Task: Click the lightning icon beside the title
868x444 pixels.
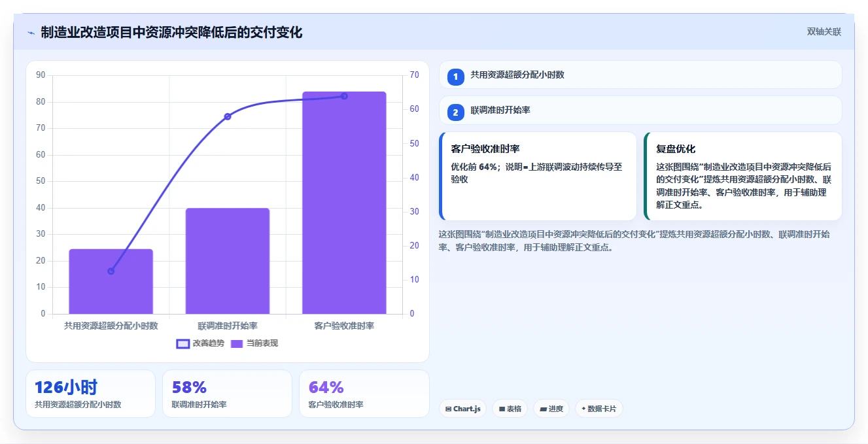Action: coord(31,33)
